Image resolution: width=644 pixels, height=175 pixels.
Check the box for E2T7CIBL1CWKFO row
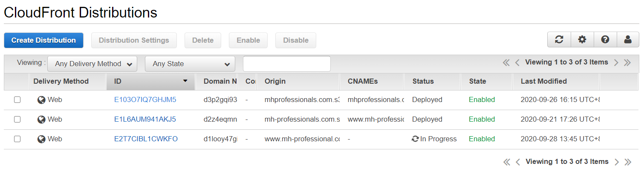(x=17, y=139)
